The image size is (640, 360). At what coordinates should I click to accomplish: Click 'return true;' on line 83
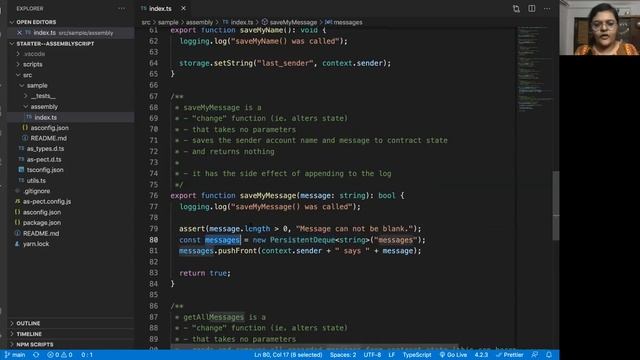click(x=205, y=273)
